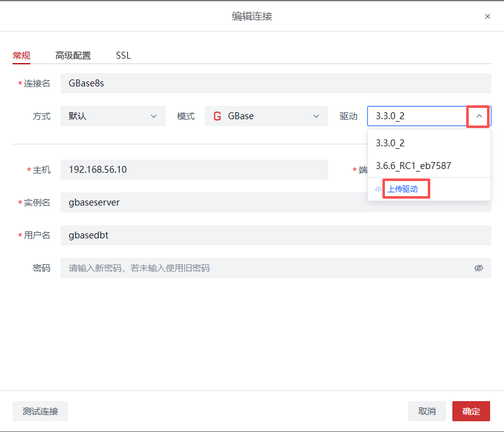
Task: Click the 测试连接 button
Action: click(40, 411)
